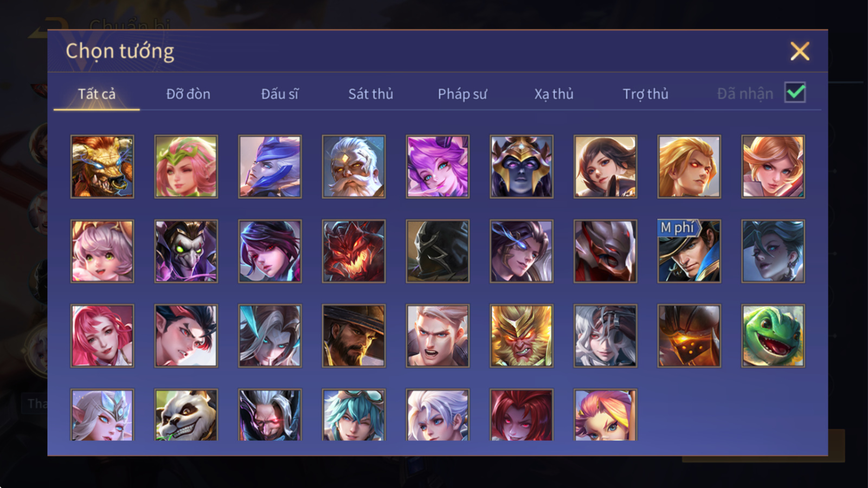Screen dimensions: 868x488
Task: Open the Sát thủ tab
Action: tap(371, 94)
